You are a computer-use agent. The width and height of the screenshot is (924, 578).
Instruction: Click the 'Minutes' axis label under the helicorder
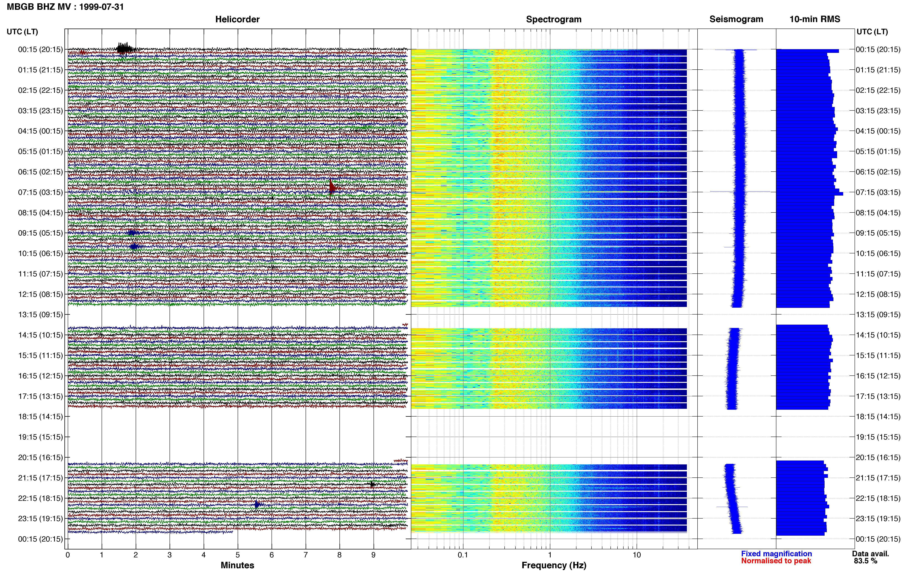(x=237, y=565)
